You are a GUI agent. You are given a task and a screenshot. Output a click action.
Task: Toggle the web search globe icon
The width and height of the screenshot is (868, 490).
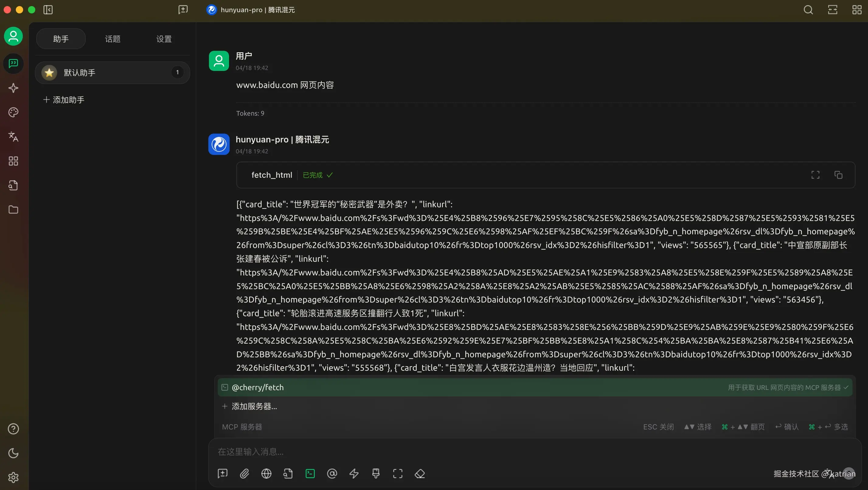[x=266, y=474]
